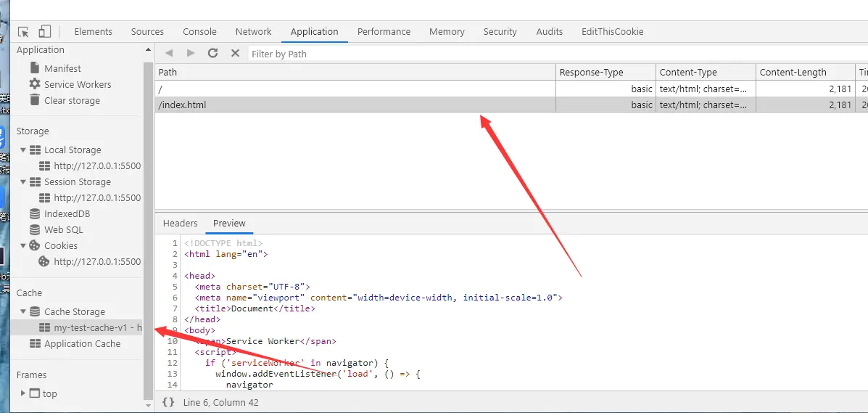Screen dimensions: 868x413
Task: Expand the top frame node
Action: click(x=22, y=393)
